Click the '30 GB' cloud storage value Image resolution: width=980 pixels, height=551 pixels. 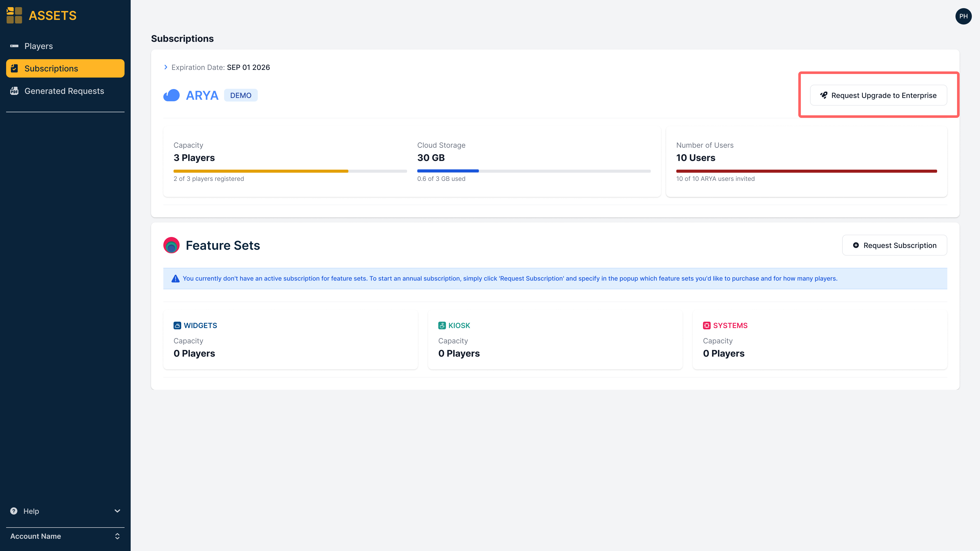[431, 158]
